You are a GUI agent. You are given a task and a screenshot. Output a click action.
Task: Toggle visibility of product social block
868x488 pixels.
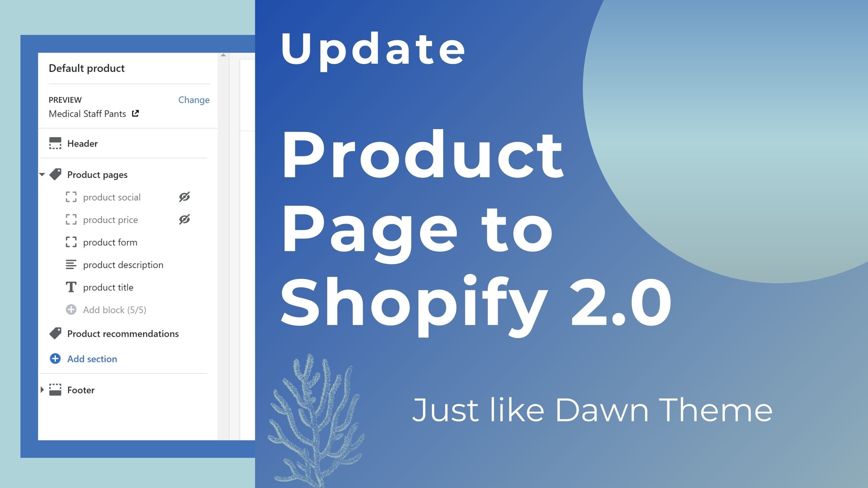tap(185, 197)
